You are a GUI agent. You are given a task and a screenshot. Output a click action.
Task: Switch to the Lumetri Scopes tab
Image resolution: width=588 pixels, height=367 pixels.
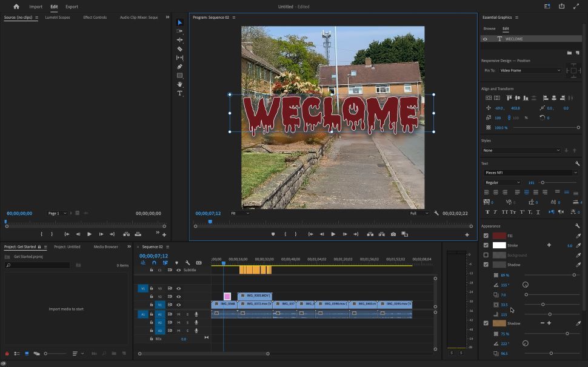57,17
